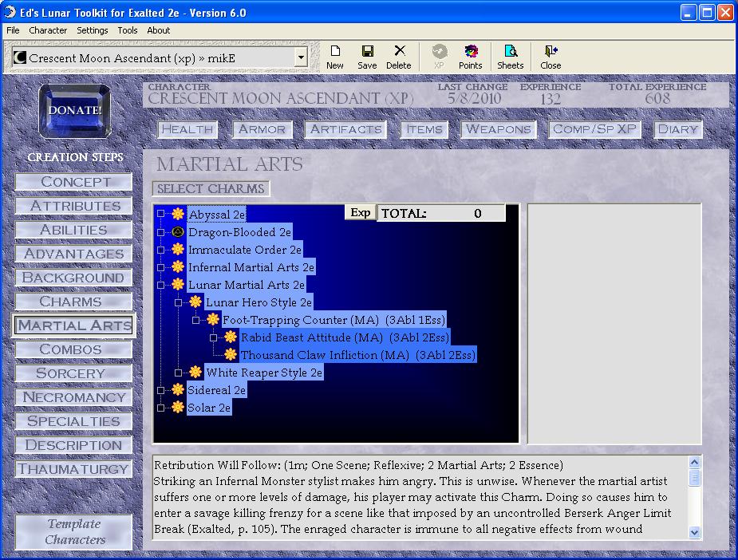Open the Tools menu
Image resolution: width=738 pixels, height=560 pixels.
(x=128, y=30)
